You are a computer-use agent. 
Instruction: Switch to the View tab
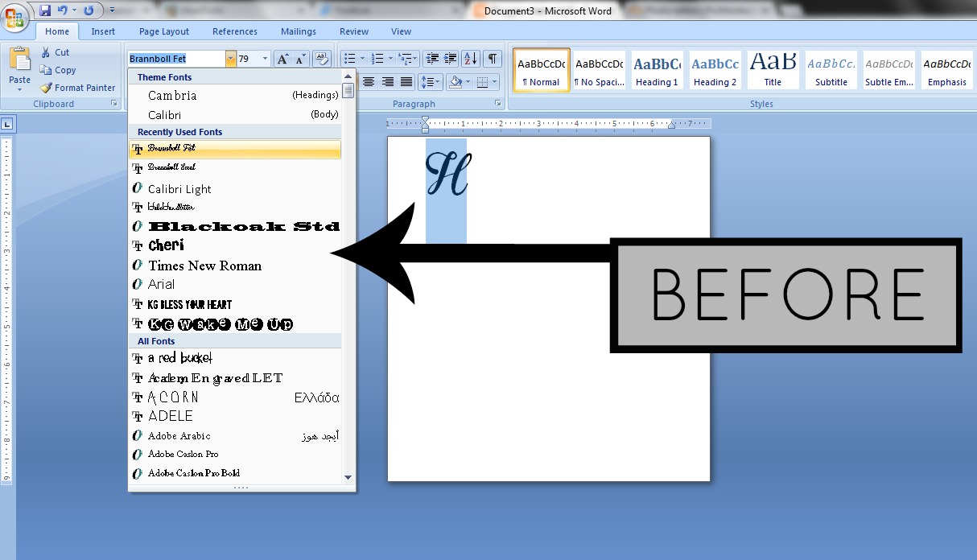click(x=401, y=32)
